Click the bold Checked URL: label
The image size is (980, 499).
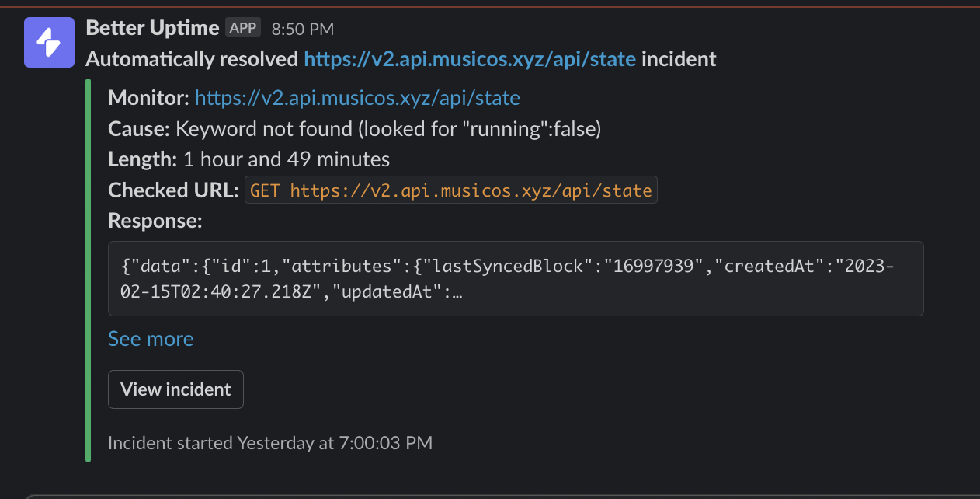[173, 190]
